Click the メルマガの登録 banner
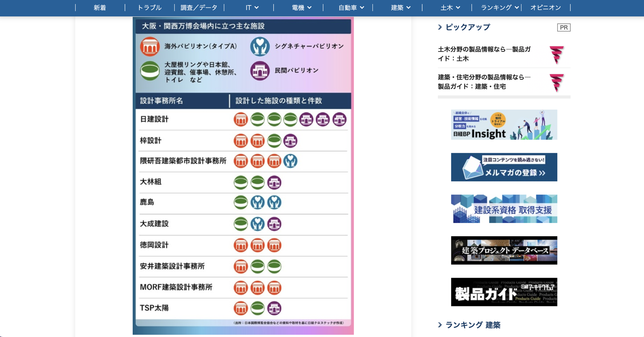This screenshot has height=337, width=644. coord(504,167)
